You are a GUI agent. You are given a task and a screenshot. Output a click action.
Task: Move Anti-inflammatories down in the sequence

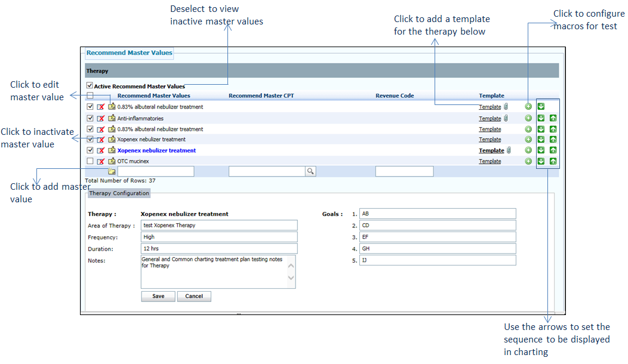[x=541, y=118]
